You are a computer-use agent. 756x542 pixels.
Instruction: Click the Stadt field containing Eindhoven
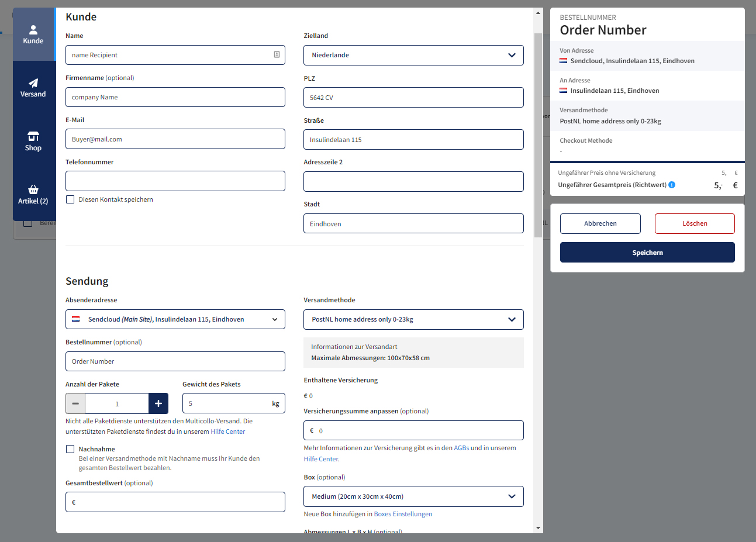pos(413,223)
